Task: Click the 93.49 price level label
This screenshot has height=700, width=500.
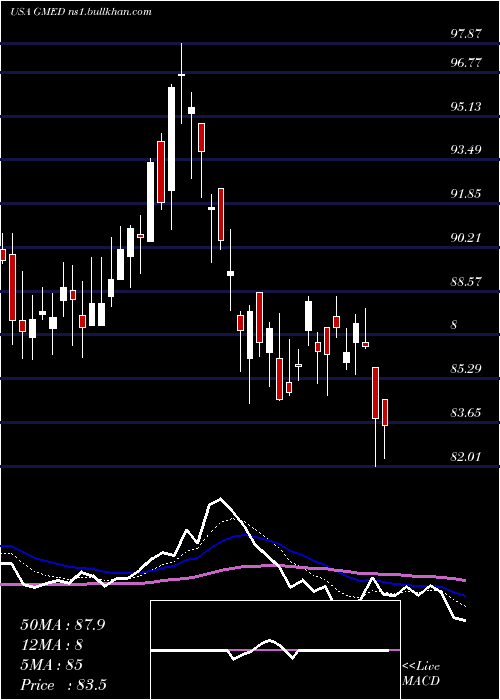Action: coord(466,150)
